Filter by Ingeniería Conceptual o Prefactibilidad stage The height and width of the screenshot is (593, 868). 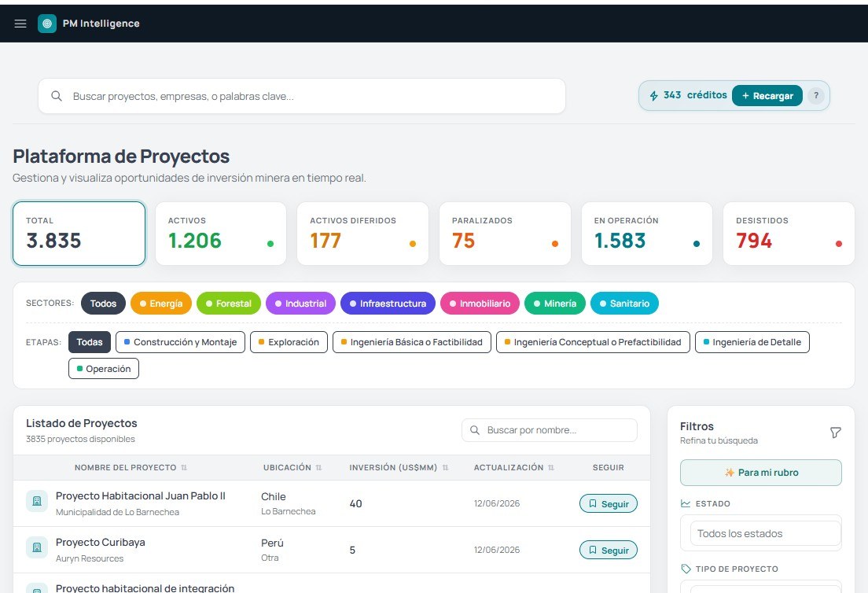(593, 342)
